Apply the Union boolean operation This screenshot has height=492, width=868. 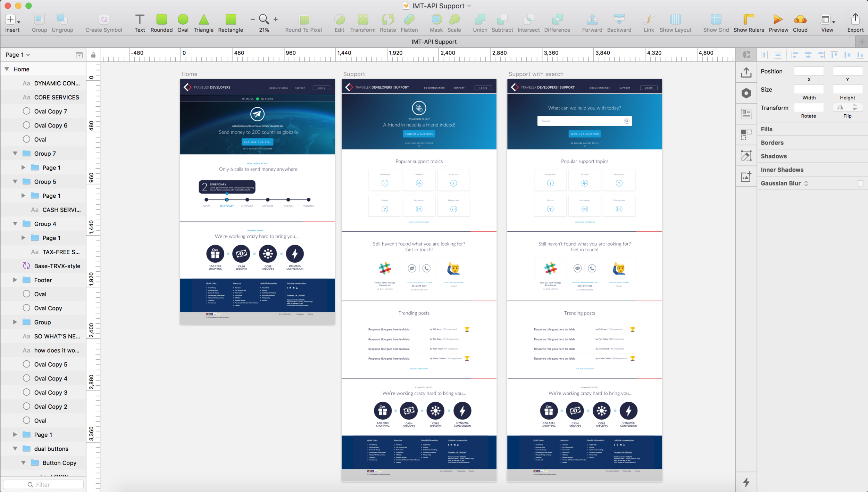pyautogui.click(x=480, y=19)
